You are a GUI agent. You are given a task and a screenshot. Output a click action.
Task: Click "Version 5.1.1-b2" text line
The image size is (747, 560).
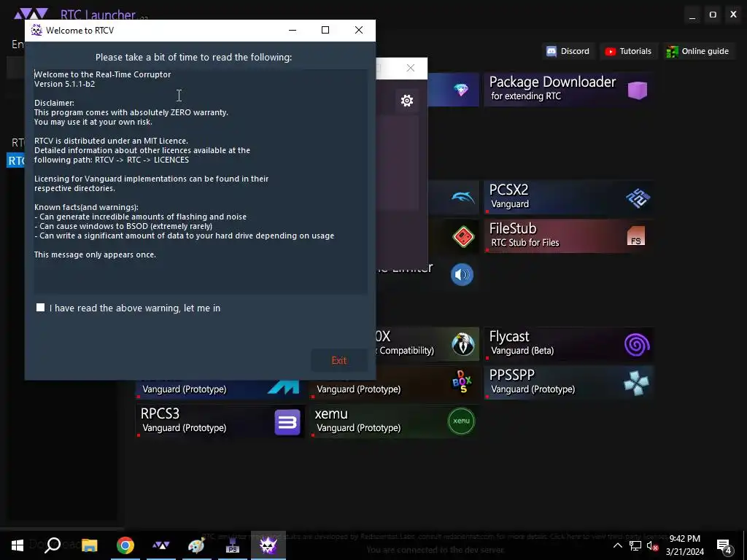(65, 84)
